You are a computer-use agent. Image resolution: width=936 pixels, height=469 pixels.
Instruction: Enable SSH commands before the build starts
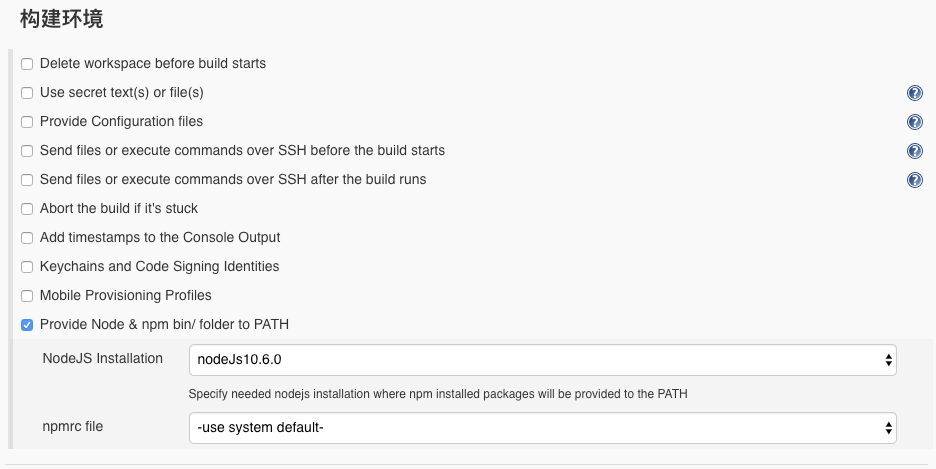click(x=27, y=151)
